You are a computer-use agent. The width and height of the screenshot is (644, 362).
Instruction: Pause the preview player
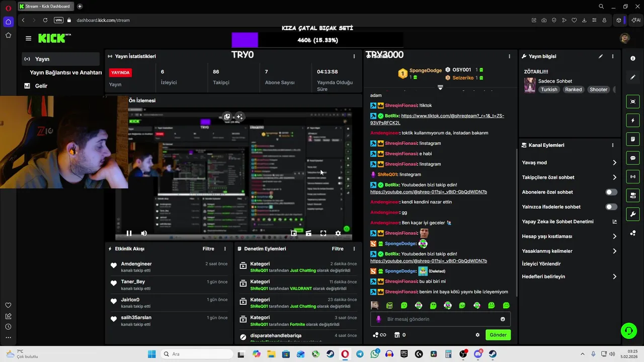click(129, 233)
